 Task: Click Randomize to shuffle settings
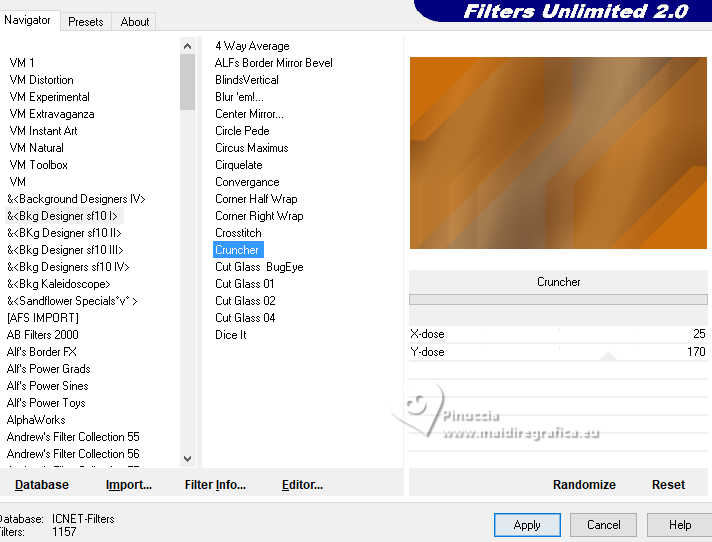coord(584,485)
